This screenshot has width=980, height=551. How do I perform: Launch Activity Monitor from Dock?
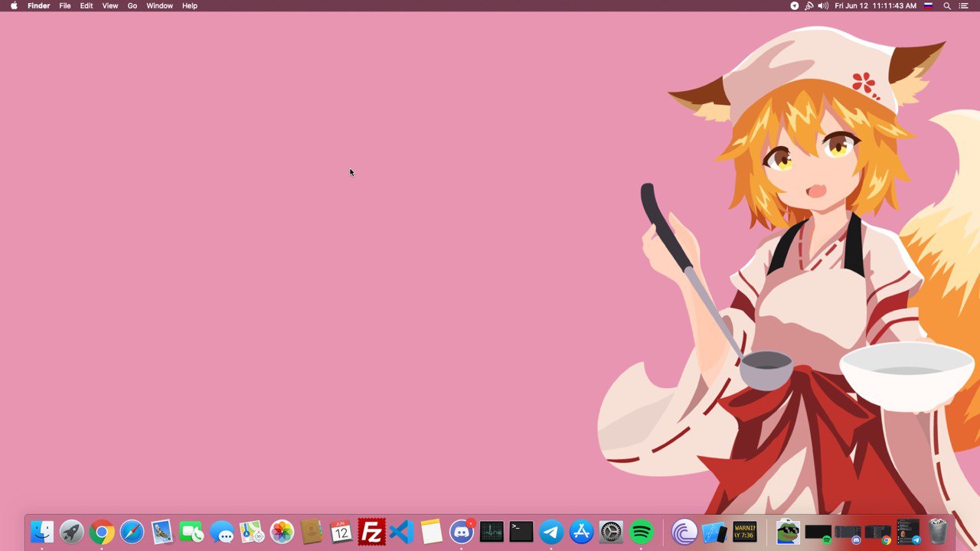coord(492,531)
